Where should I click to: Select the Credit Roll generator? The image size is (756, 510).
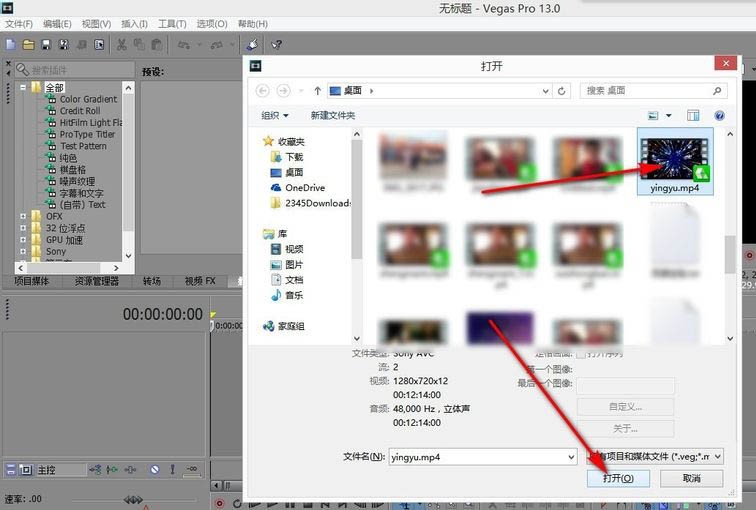pyautogui.click(x=80, y=110)
